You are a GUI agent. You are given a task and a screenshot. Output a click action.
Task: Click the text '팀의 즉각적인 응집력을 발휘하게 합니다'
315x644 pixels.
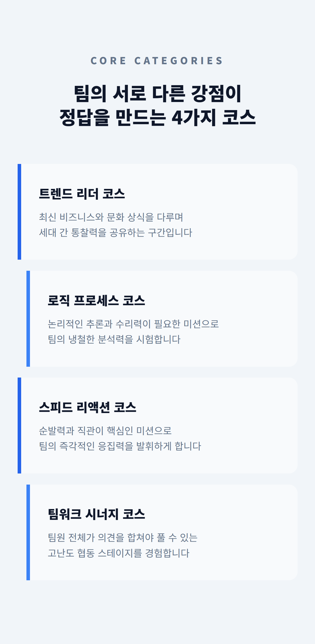pyautogui.click(x=120, y=446)
